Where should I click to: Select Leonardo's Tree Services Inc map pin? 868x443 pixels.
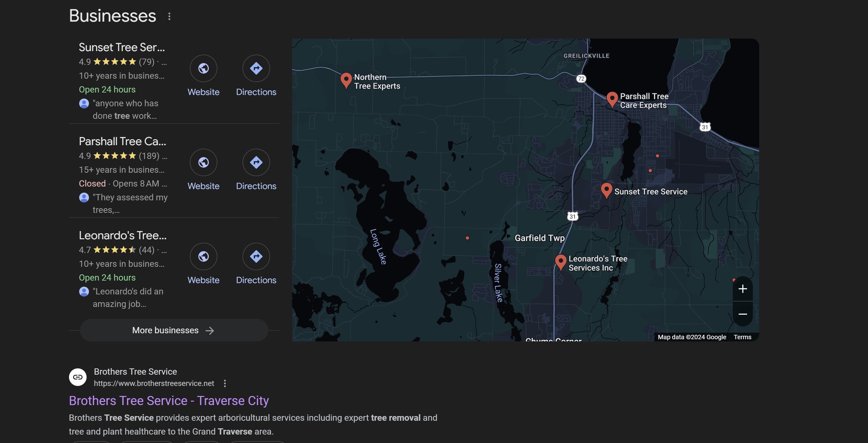560,262
